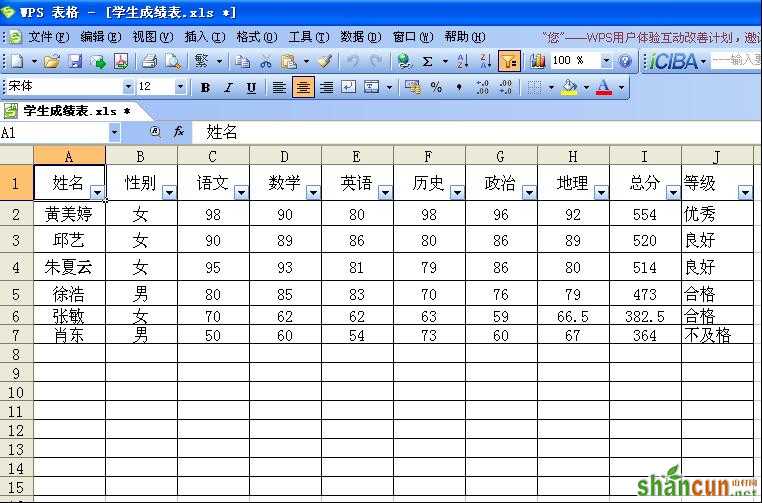Screen dimensions: 762x503
Task: Toggle the AutoFilter funnel button
Action: [509, 61]
